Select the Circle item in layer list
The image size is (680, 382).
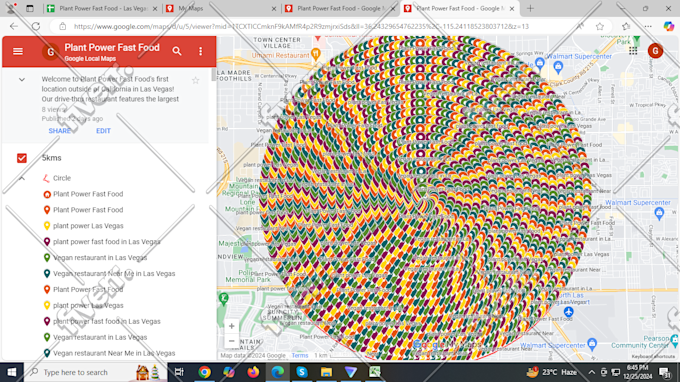62,178
